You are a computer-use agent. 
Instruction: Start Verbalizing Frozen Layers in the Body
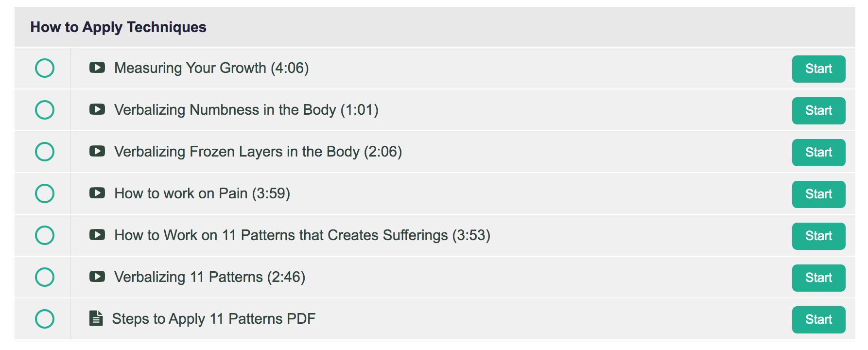click(x=818, y=152)
